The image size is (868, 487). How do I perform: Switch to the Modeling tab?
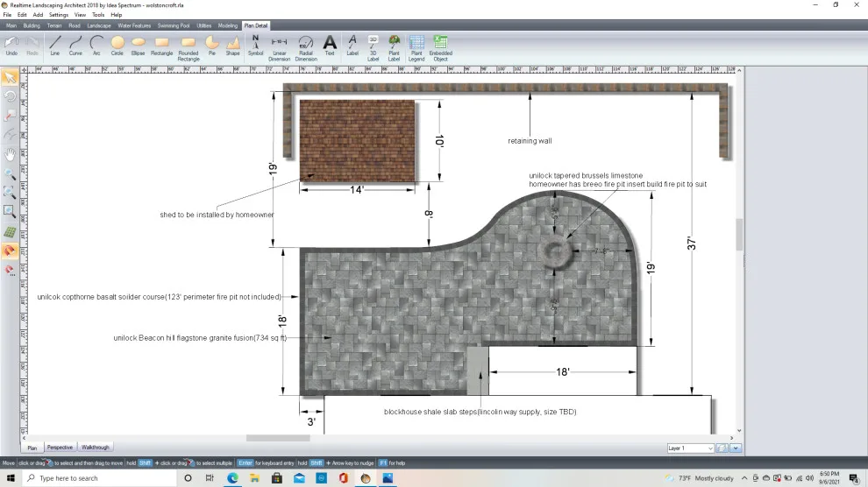(x=227, y=25)
